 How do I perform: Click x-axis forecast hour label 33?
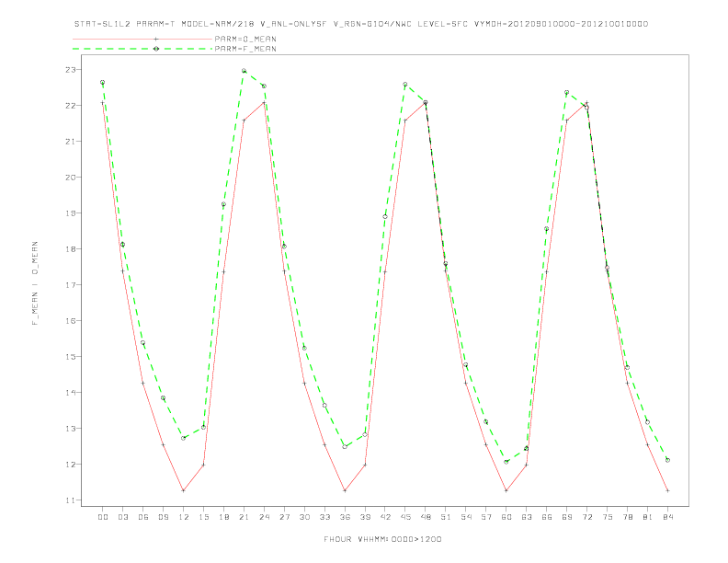[324, 517]
